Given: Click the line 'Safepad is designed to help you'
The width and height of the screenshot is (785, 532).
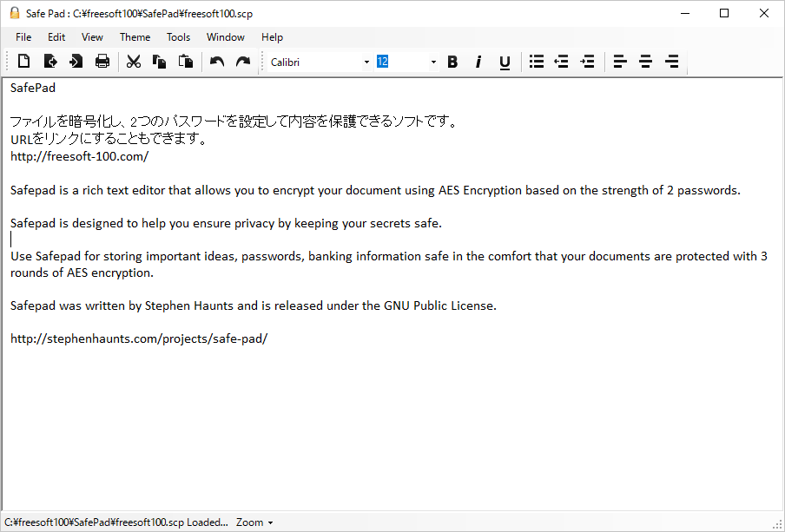Looking at the screenshot, I should click(x=227, y=223).
